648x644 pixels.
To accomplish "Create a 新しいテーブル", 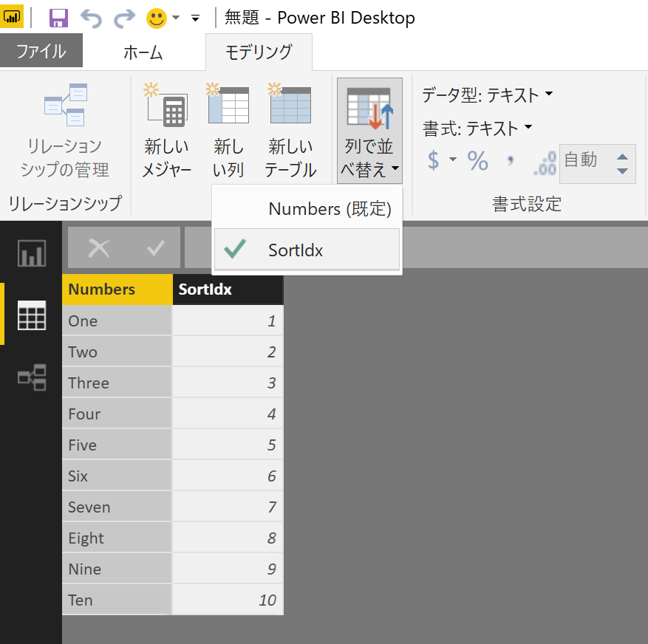I will pos(290,130).
